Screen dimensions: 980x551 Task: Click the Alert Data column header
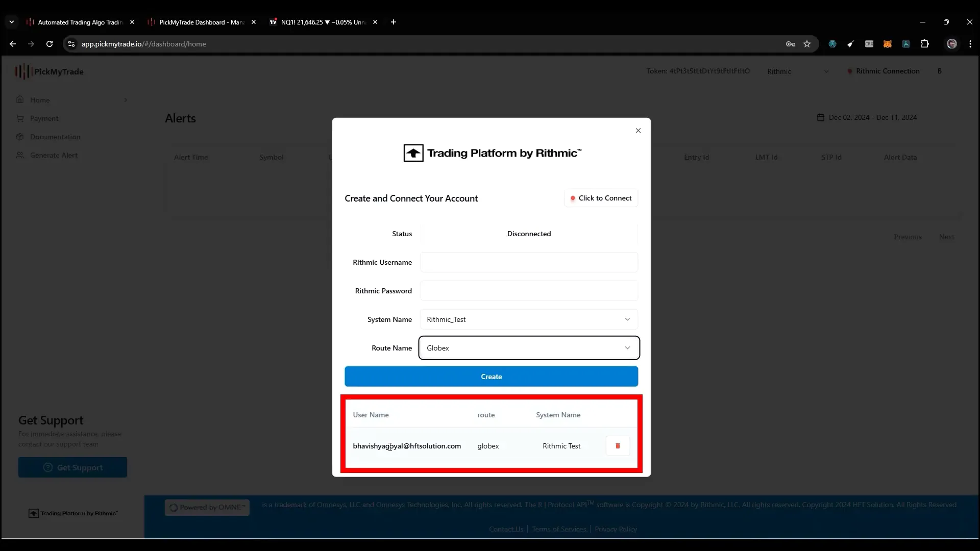900,157
